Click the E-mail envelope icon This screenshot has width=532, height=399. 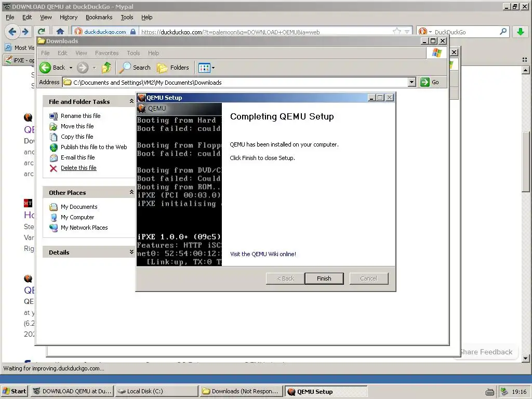[54, 158]
